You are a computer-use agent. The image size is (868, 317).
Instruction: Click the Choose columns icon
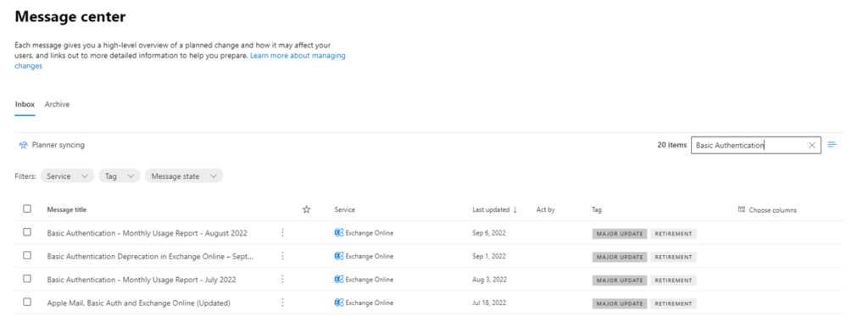pos(742,209)
